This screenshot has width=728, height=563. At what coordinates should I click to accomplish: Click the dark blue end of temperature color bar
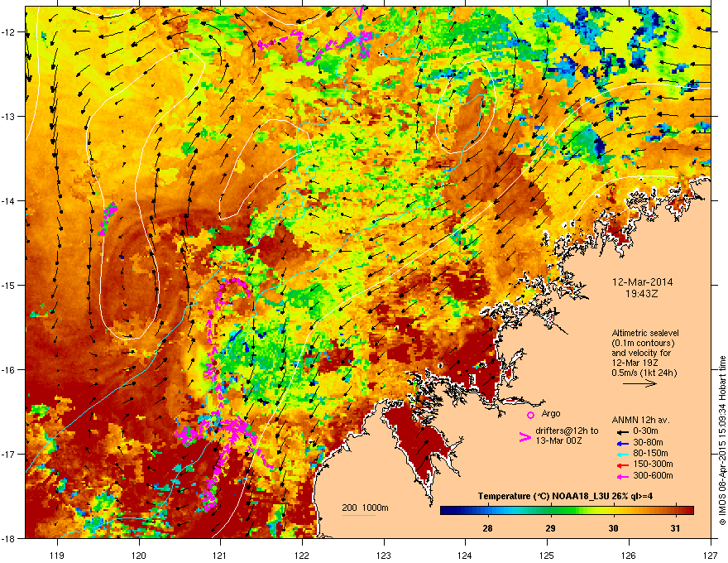(x=446, y=511)
